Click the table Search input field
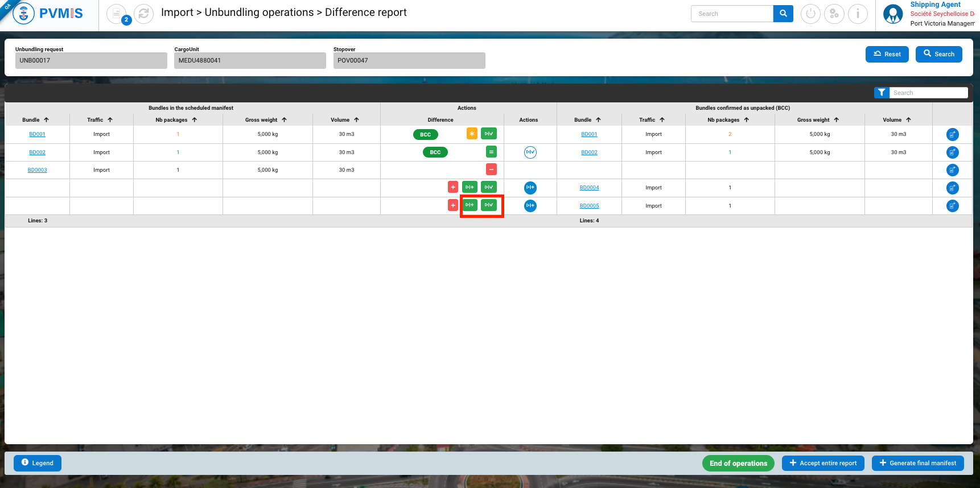The image size is (980, 488). click(928, 93)
